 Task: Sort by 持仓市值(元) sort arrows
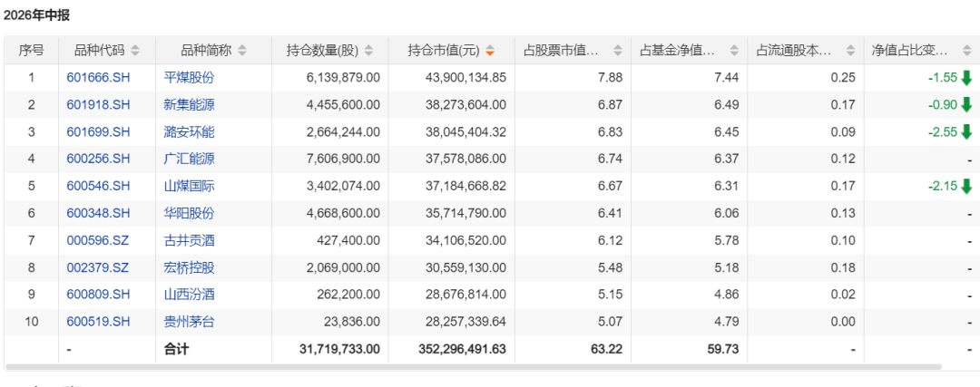(x=490, y=51)
